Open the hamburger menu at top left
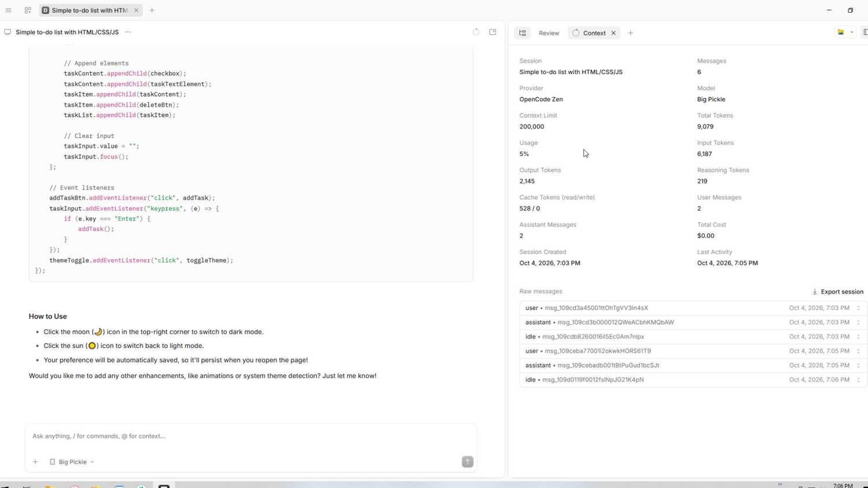Image resolution: width=868 pixels, height=488 pixels. 8,10
